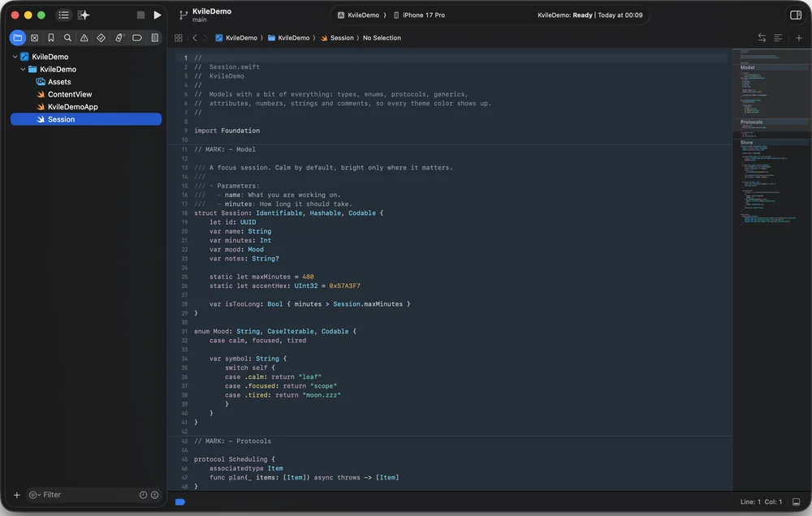Focus the navigator Filter field
This screenshot has width=812, height=516.
tap(88, 495)
